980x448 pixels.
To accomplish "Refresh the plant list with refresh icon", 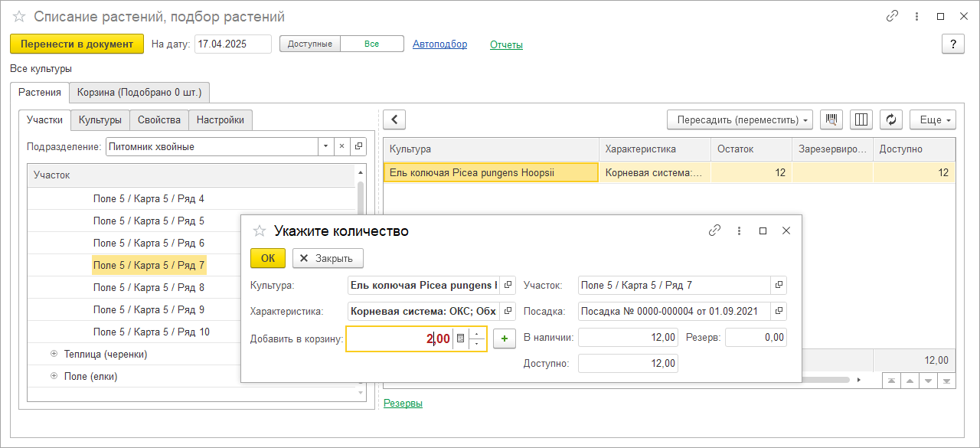I will tap(890, 119).
